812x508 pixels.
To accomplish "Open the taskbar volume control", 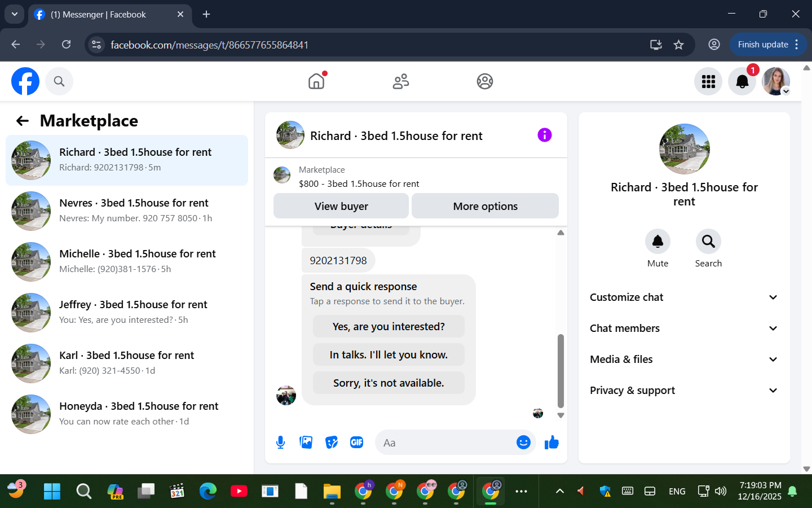I will click(x=721, y=491).
